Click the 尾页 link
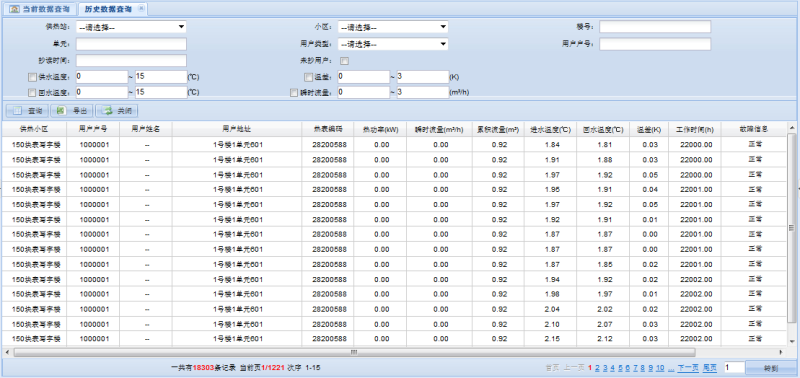 (710, 368)
